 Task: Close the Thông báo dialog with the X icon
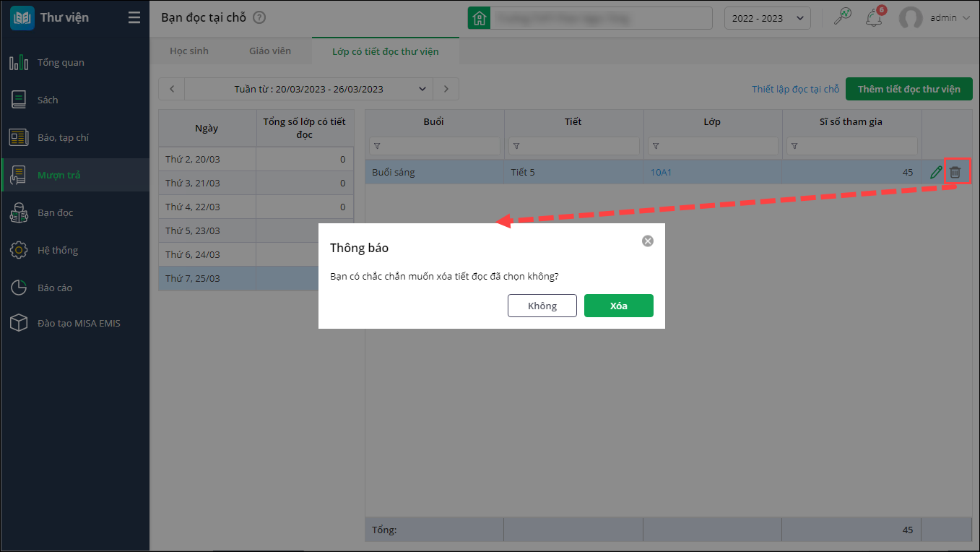coord(648,241)
